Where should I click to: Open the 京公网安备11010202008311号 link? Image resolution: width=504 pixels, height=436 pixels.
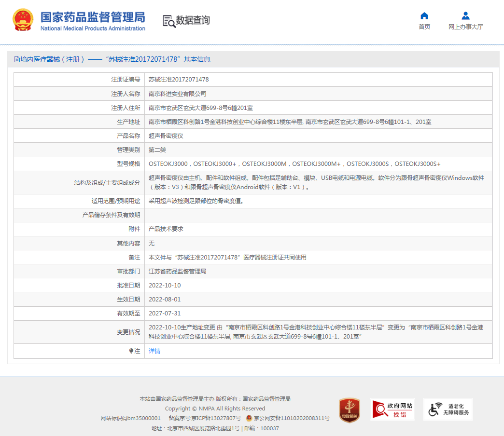pyautogui.click(x=292, y=418)
